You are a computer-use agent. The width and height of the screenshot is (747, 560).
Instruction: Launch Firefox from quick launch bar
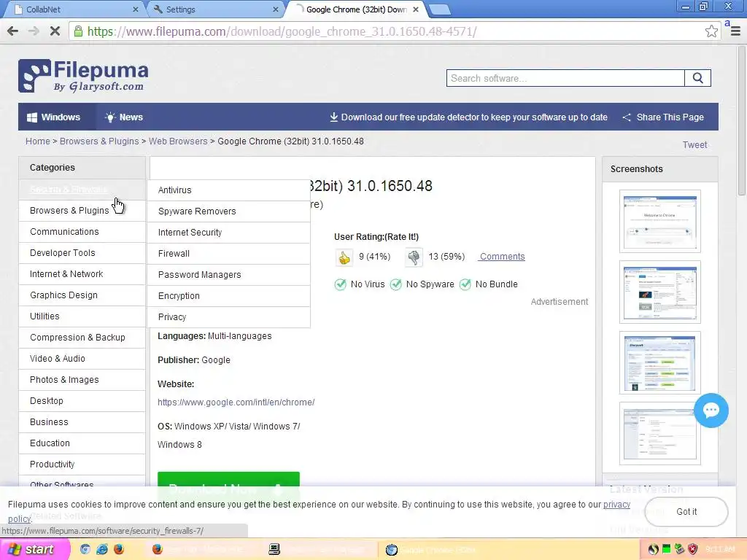[119, 550]
